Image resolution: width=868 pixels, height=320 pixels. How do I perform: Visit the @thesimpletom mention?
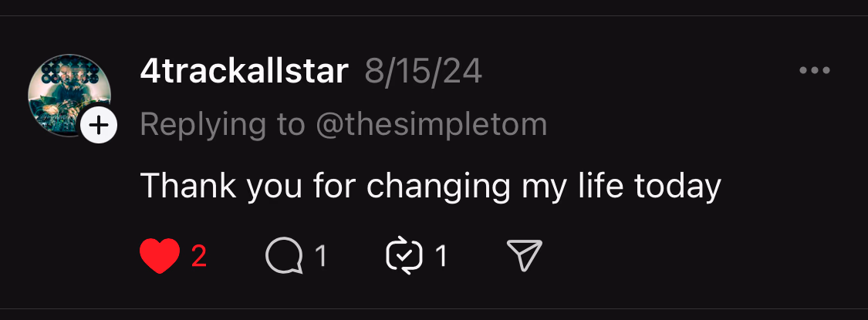tap(431, 124)
